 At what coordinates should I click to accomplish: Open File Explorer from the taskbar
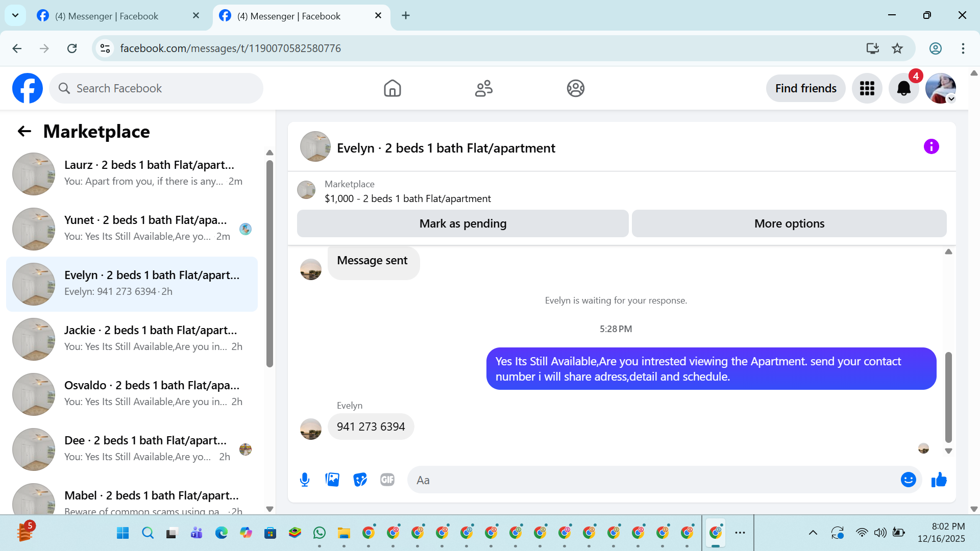pyautogui.click(x=344, y=533)
